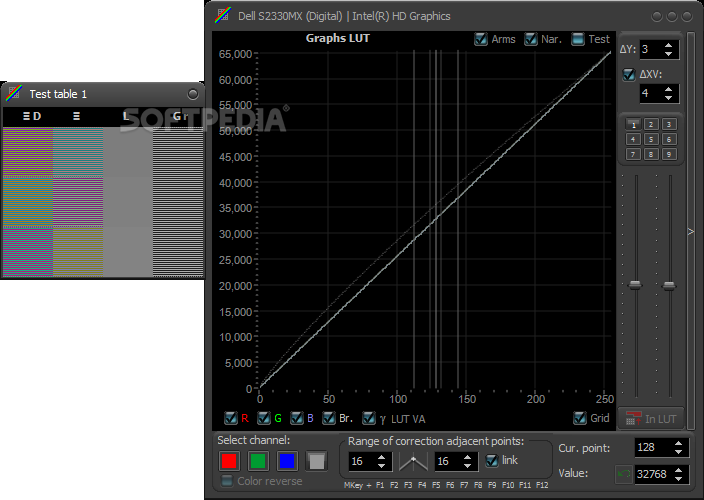This screenshot has width=704, height=500.
Task: Decrease the Cur. point value
Action: click(678, 452)
